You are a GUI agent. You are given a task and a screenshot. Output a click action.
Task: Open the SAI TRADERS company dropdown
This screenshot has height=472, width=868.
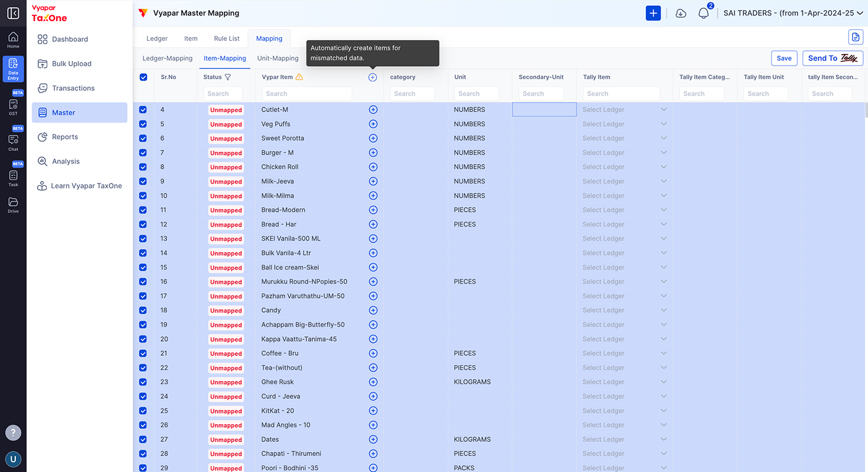point(793,13)
